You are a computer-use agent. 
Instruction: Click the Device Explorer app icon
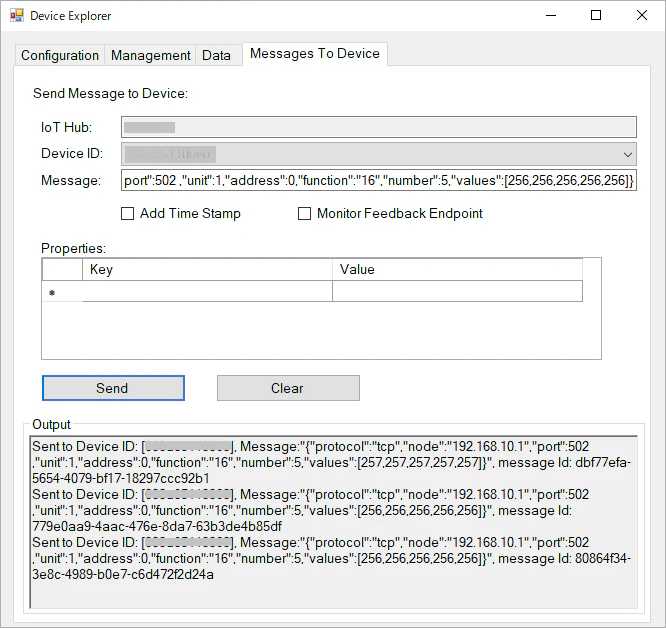coord(17,16)
